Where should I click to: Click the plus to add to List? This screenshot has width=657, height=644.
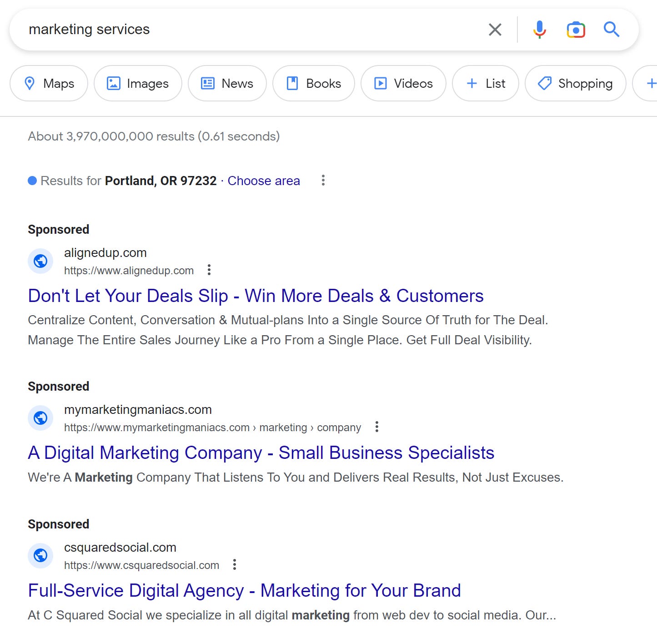[471, 83]
